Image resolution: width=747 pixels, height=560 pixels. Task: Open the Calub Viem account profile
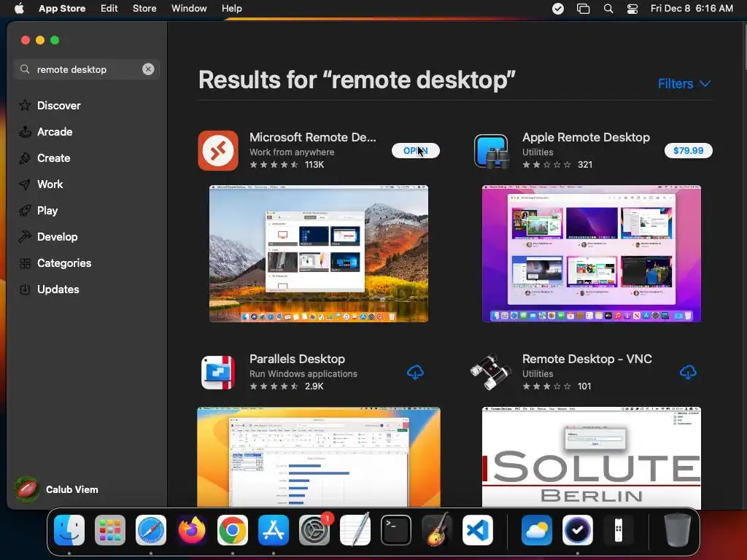tap(57, 489)
